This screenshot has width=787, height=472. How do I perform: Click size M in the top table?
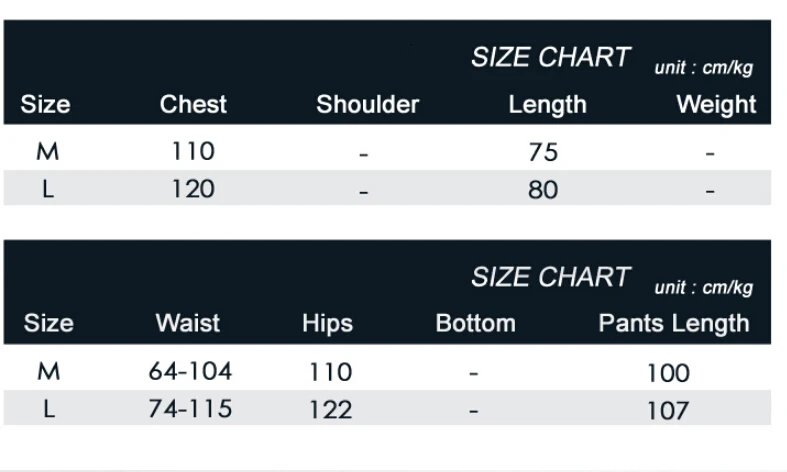click(47, 151)
